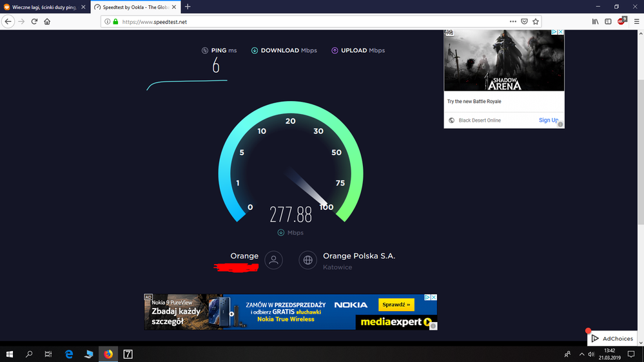The width and height of the screenshot is (644, 362).
Task: Open the Firefox hamburger menu
Action: (636, 21)
